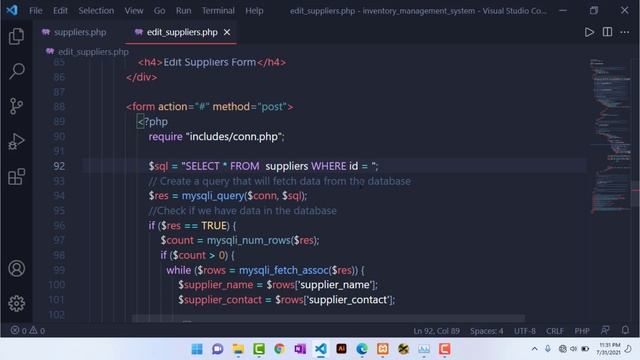Open the Chat app from the taskbar
This screenshot has height=360, width=640.
(x=218, y=349)
